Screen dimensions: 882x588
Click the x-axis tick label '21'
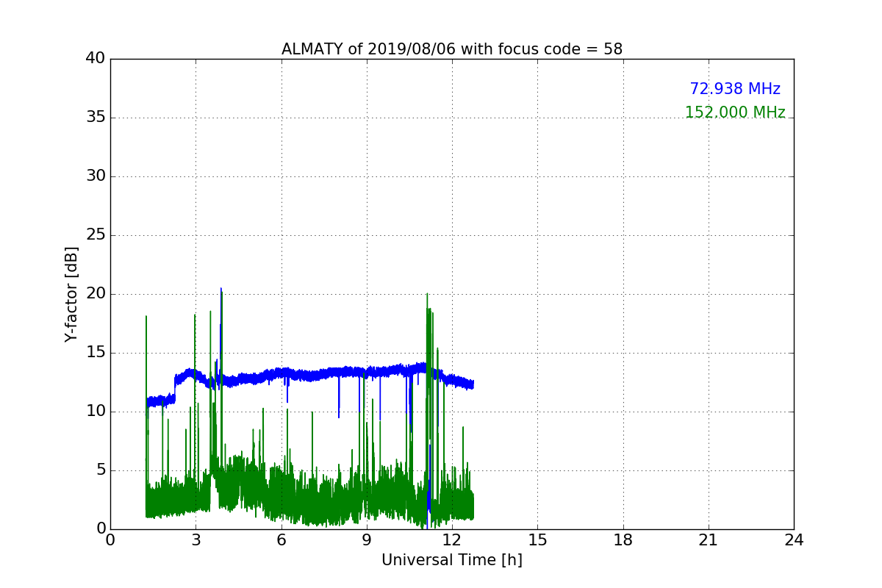(x=709, y=539)
